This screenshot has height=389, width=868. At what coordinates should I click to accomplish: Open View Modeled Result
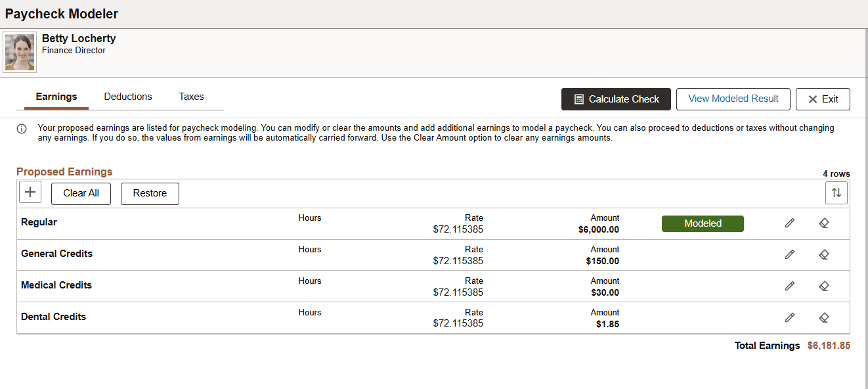pos(733,99)
